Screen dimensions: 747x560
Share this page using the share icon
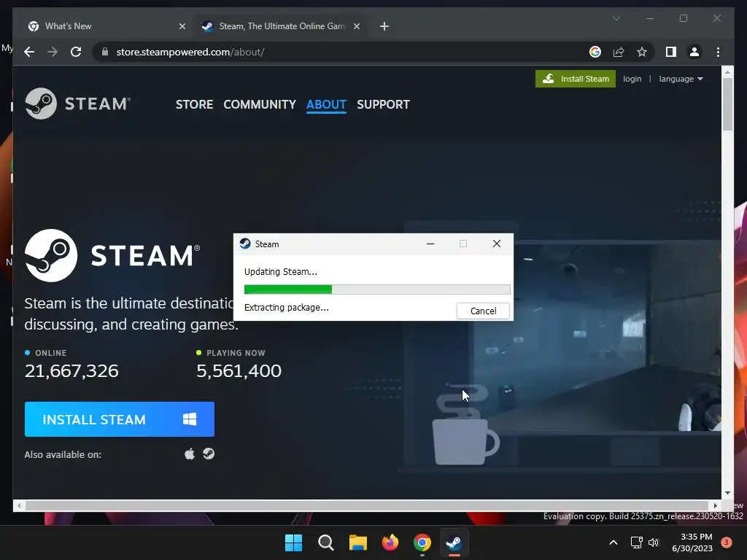pos(619,52)
